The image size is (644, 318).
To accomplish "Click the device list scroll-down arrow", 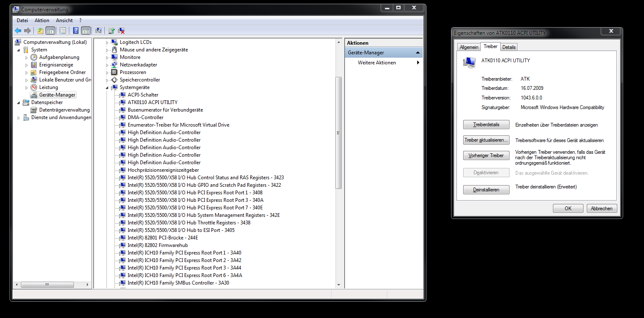I will (339, 285).
